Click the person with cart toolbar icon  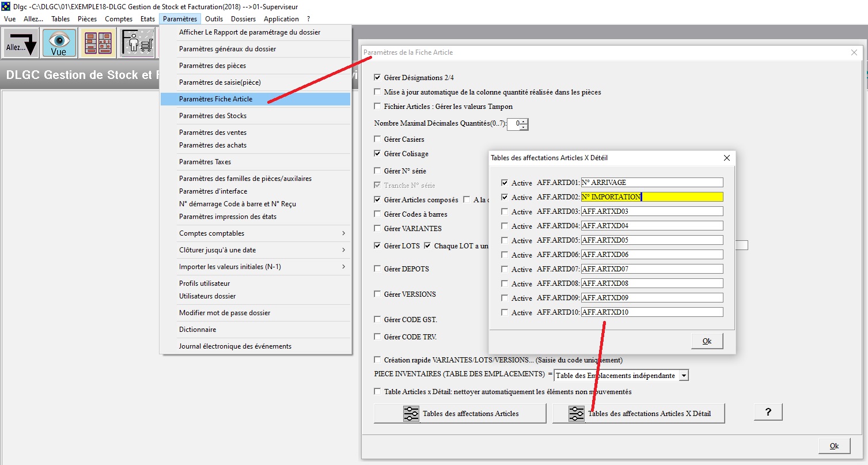(x=137, y=43)
